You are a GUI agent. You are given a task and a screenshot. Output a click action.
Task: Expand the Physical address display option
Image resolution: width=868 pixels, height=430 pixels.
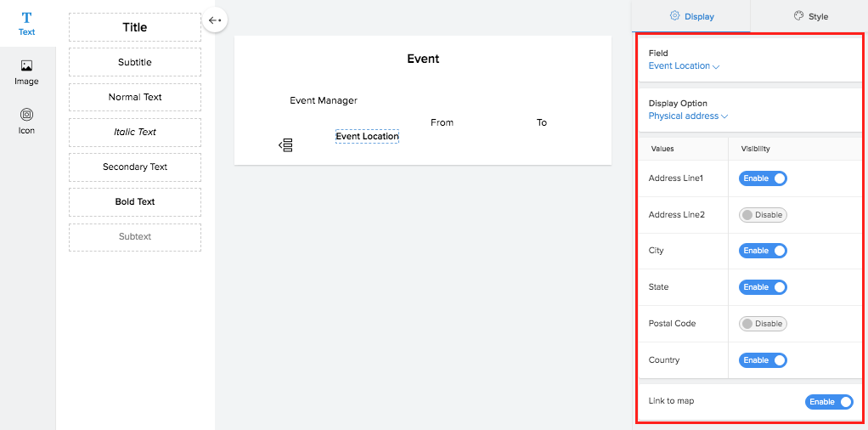tap(688, 116)
